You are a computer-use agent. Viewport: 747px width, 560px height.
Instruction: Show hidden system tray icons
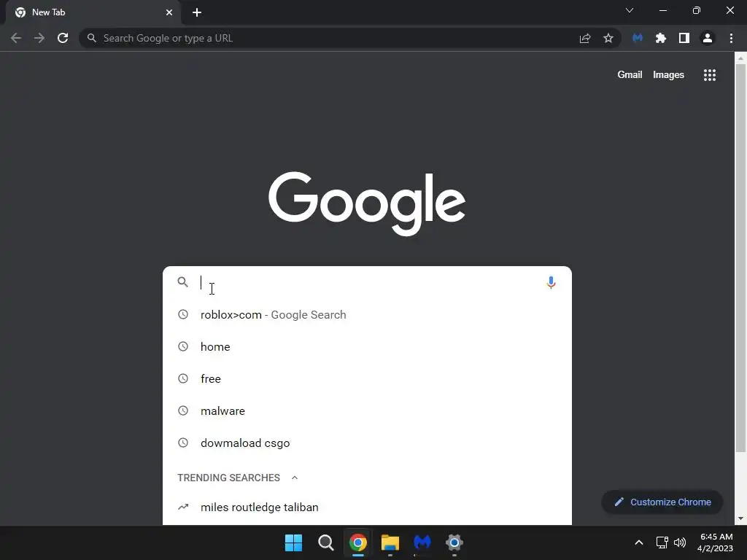click(639, 542)
